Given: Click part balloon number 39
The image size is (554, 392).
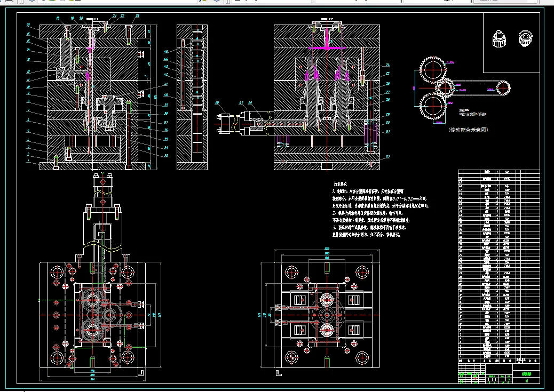Looking at the screenshot, I should (165, 105).
